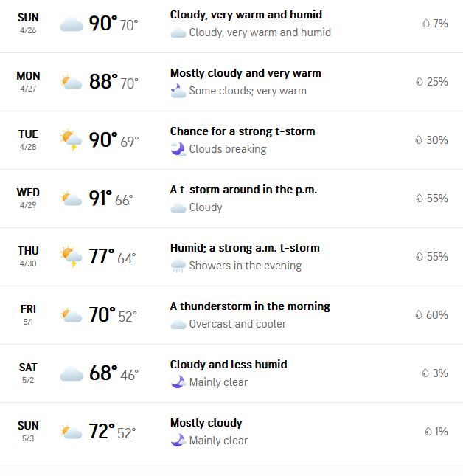Viewport: 463px width, 476px height.
Task: Select the SUN 5/3 date label
Action: (x=28, y=431)
